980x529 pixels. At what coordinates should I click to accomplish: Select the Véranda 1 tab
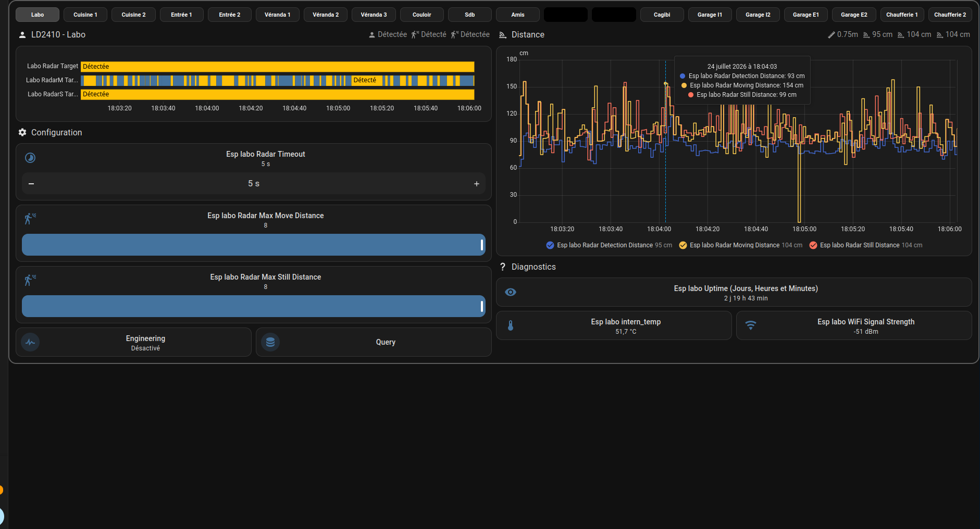278,15
